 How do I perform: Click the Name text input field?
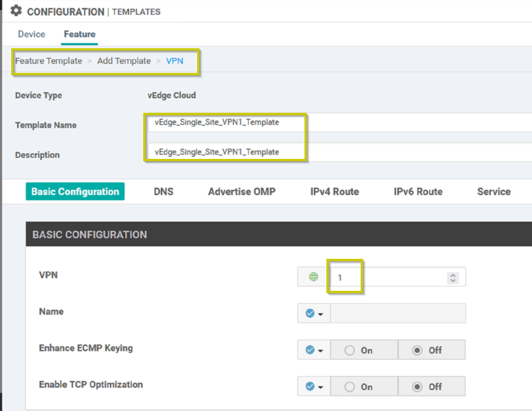[398, 313]
